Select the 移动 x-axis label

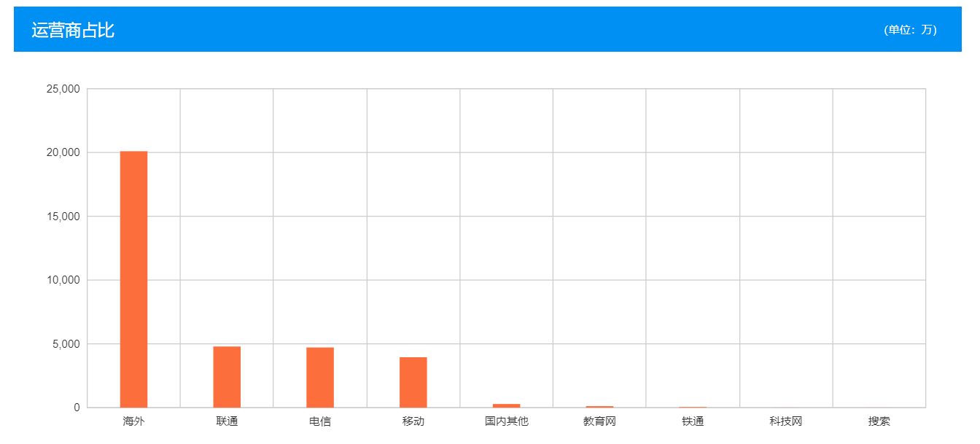tap(413, 421)
